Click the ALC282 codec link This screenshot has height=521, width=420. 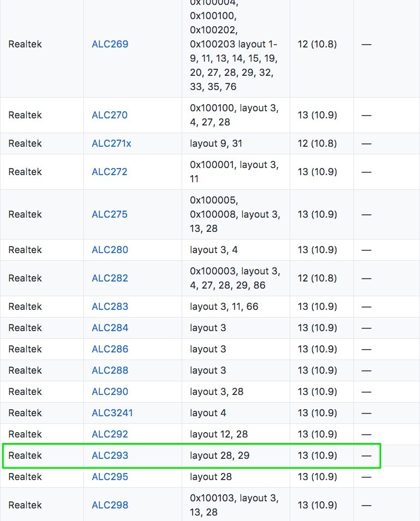110,278
